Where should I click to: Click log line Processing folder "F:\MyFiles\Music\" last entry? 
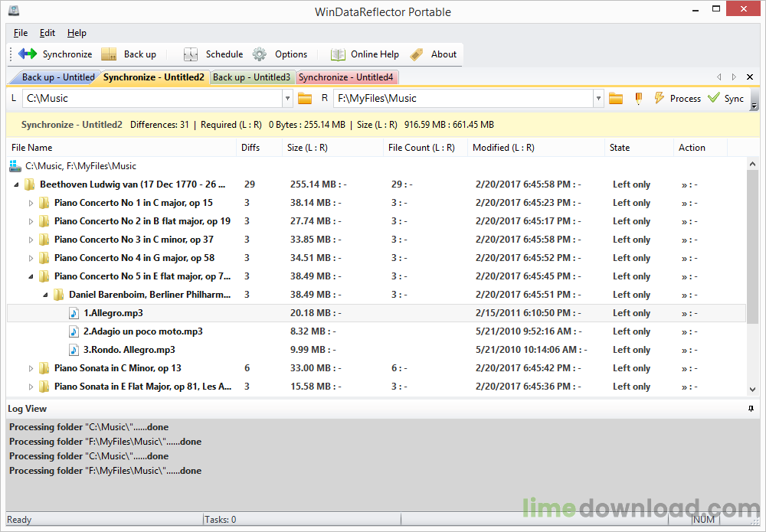coord(105,471)
